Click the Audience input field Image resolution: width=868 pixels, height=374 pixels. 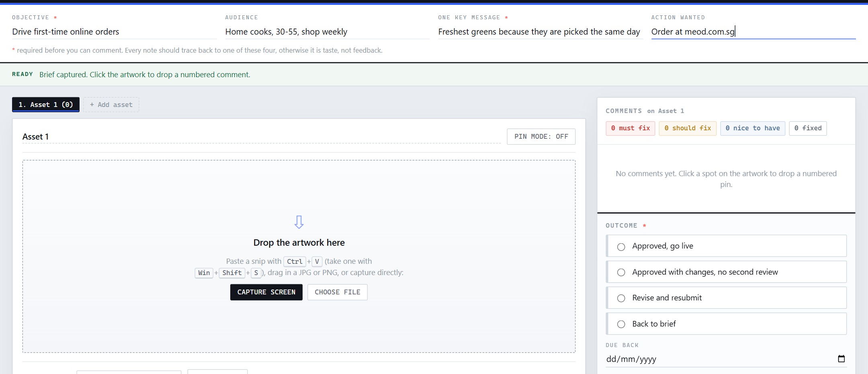tap(327, 32)
